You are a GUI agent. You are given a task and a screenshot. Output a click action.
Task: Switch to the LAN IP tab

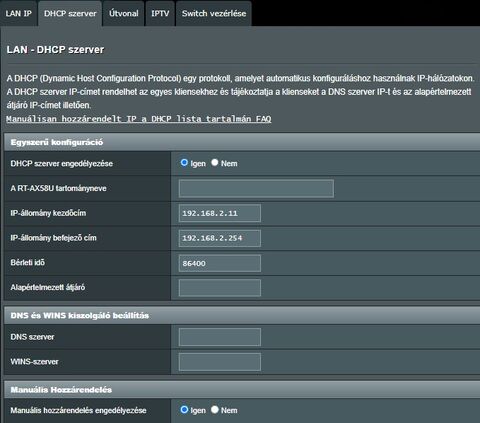pyautogui.click(x=19, y=13)
